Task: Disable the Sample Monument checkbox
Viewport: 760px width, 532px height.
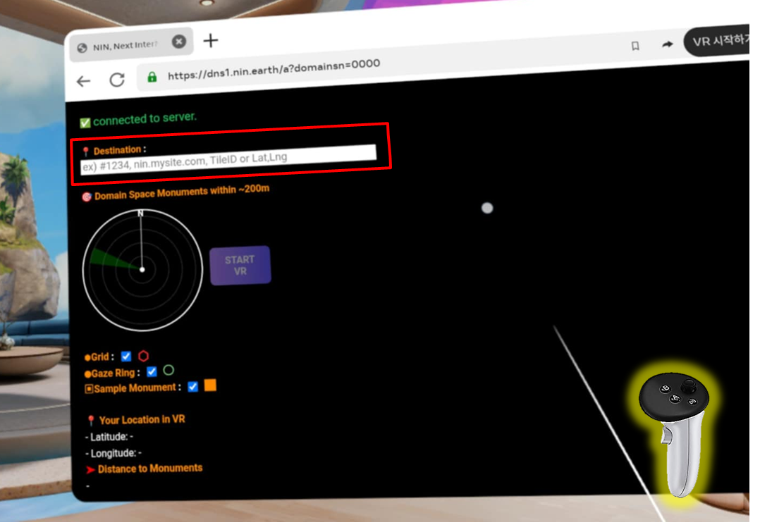Action: 192,387
